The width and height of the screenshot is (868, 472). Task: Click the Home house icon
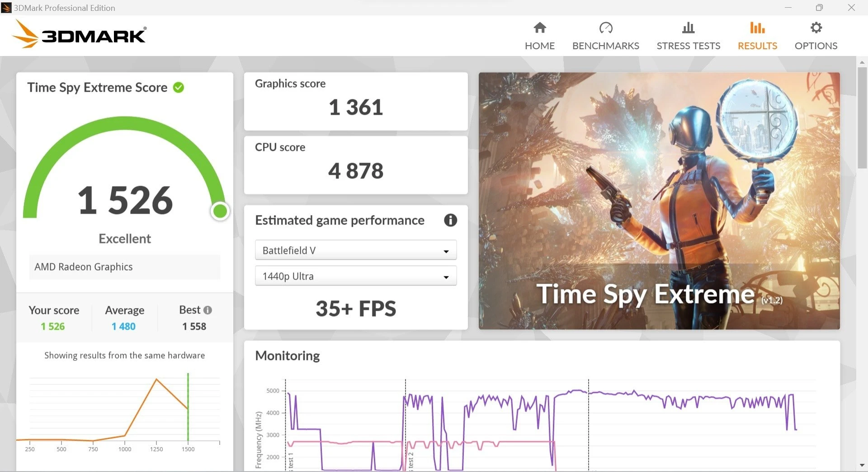point(540,28)
